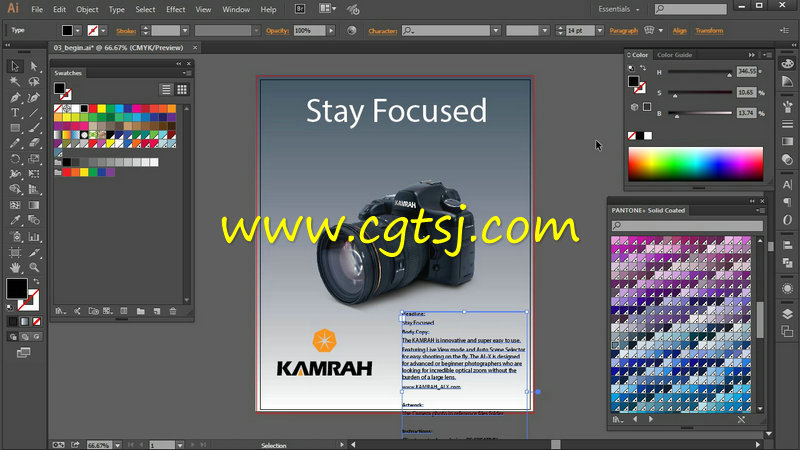Click the Paragraph link in control bar
The width and height of the screenshot is (800, 450).
pyautogui.click(x=623, y=31)
